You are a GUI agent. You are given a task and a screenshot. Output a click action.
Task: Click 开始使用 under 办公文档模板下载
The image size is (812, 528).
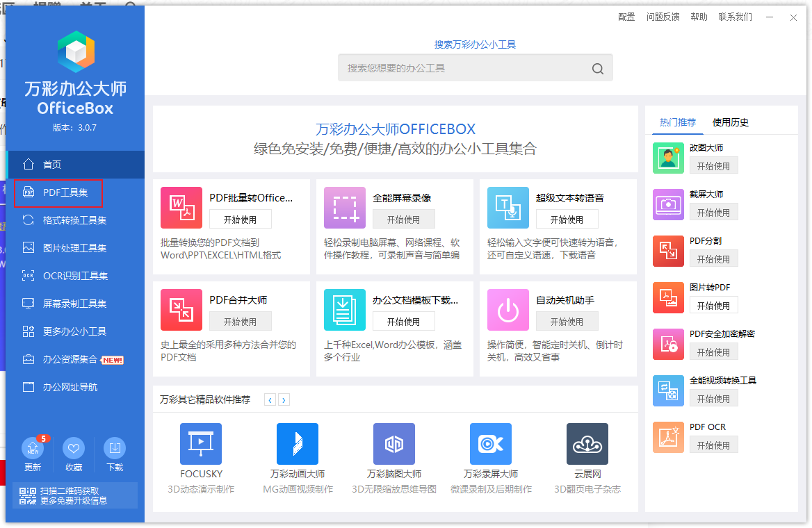point(403,322)
